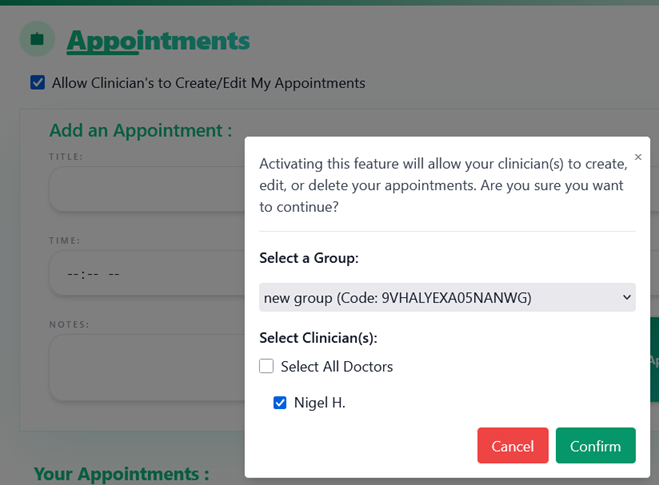This screenshot has height=485, width=659.
Task: Click the Nigel H. name label
Action: pos(319,403)
